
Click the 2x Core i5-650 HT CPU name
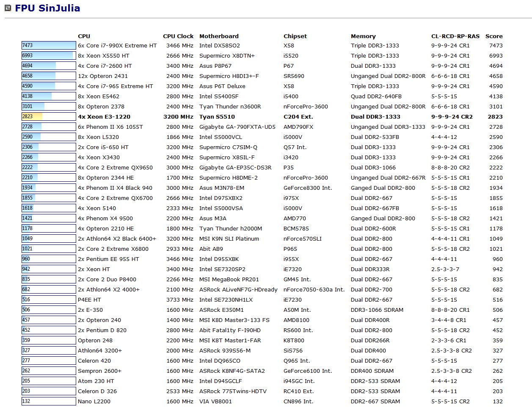point(103,147)
